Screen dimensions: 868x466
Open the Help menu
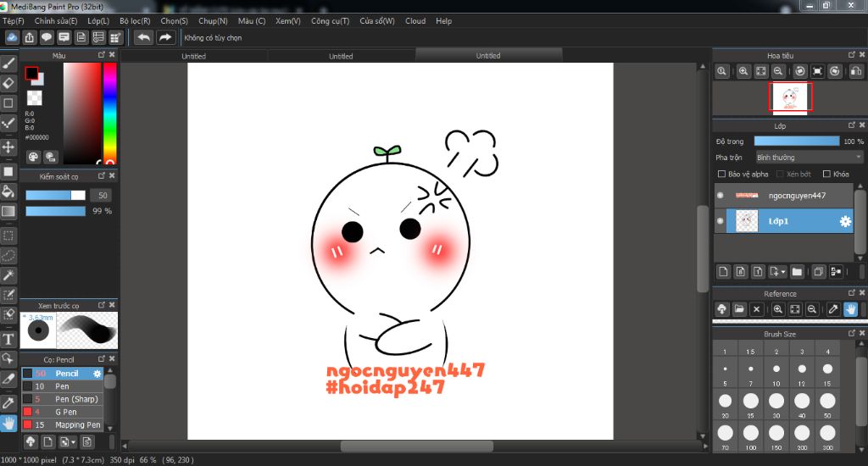443,21
